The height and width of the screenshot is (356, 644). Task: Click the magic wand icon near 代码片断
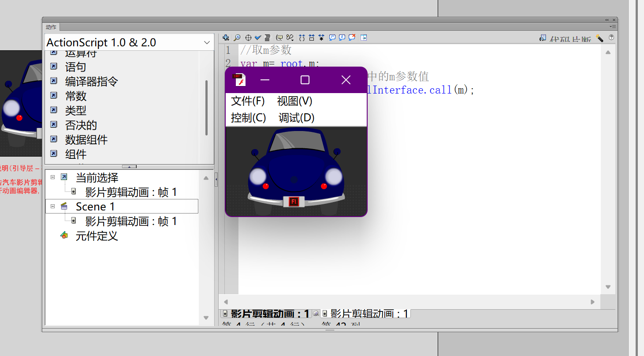[600, 38]
